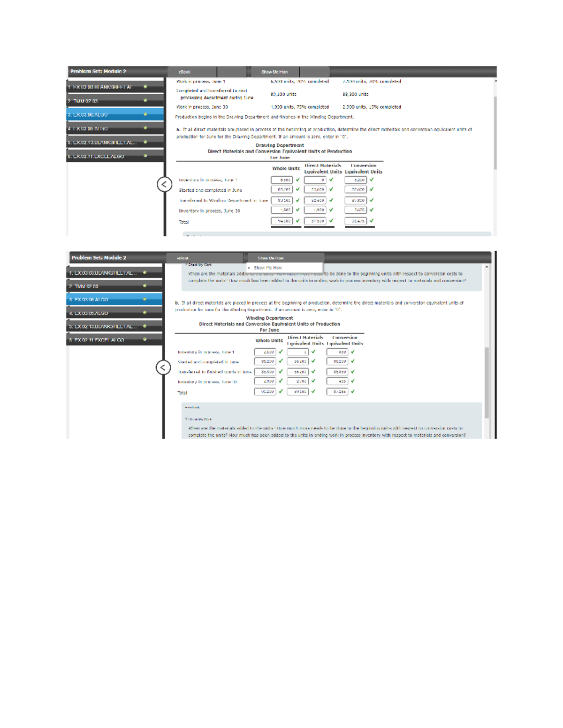Click the scrollbar thumb in the Winding Department panel
The image size is (563, 728).
click(x=487, y=382)
